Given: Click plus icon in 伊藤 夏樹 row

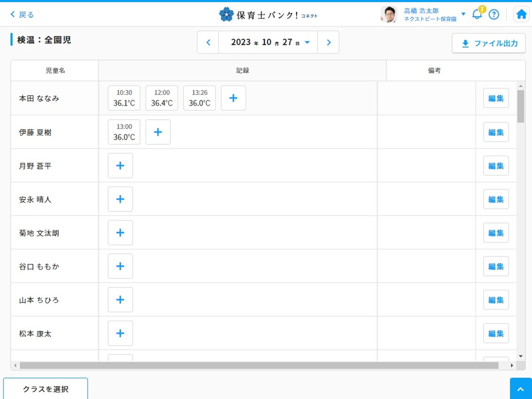Looking at the screenshot, I should tap(158, 132).
